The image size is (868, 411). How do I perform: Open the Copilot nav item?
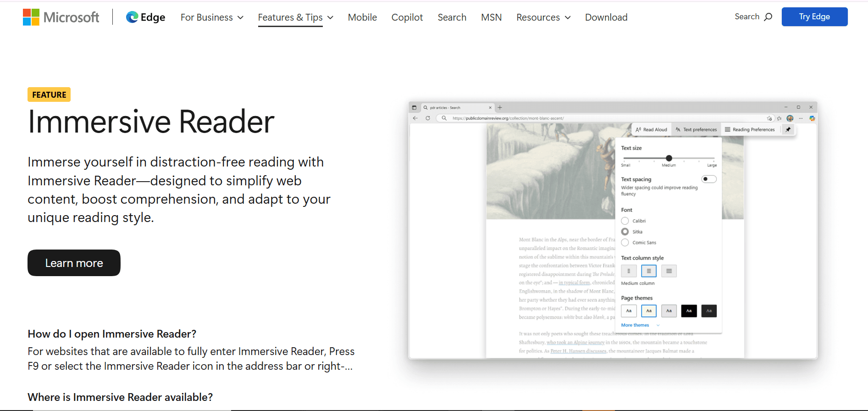pyautogui.click(x=407, y=17)
